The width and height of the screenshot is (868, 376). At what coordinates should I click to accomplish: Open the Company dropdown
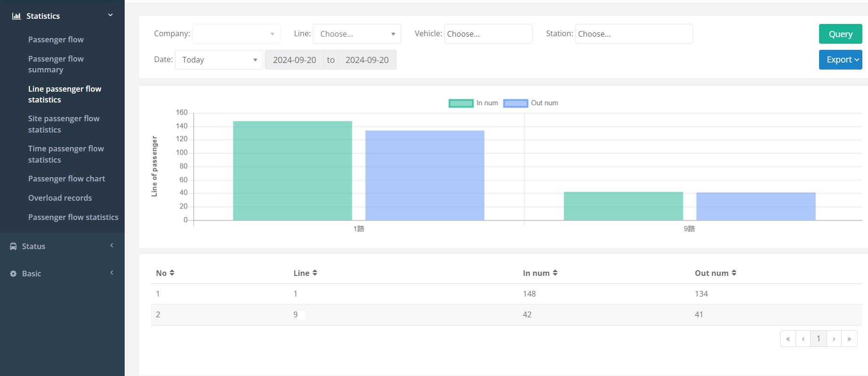[x=236, y=34]
